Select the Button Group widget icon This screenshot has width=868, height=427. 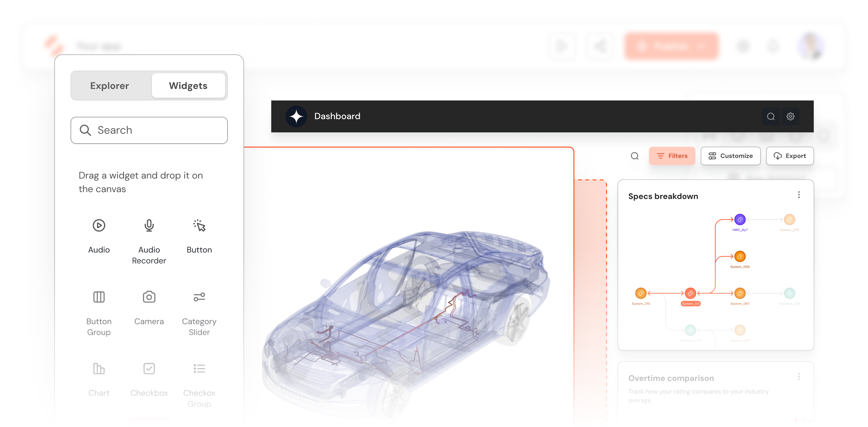(x=99, y=297)
